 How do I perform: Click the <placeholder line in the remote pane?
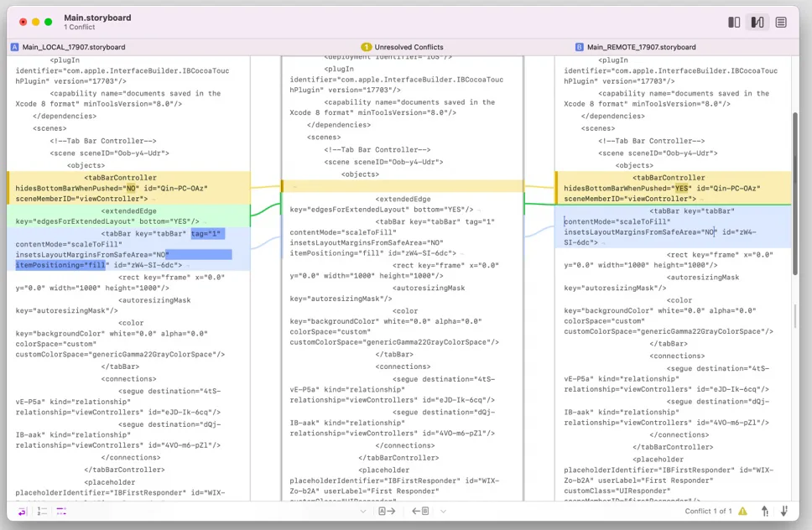(658, 460)
